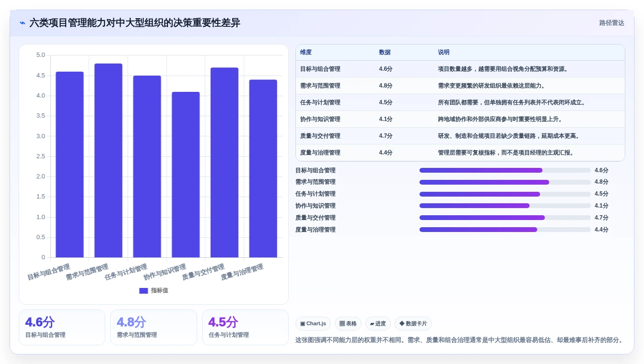Click the 指标值 legend label
This screenshot has width=644, height=364.
tap(159, 290)
